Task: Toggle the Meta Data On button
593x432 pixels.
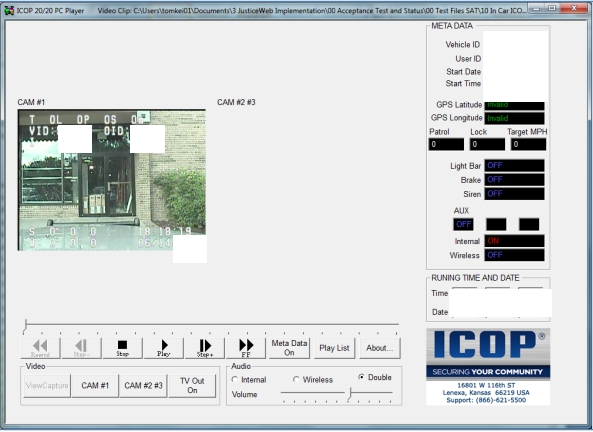Action: 289,348
